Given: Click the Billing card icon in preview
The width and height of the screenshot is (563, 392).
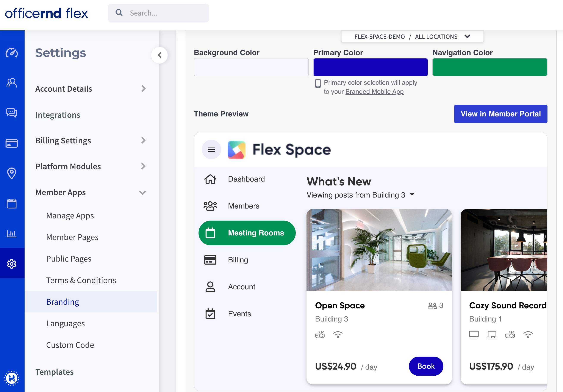Looking at the screenshot, I should 210,260.
